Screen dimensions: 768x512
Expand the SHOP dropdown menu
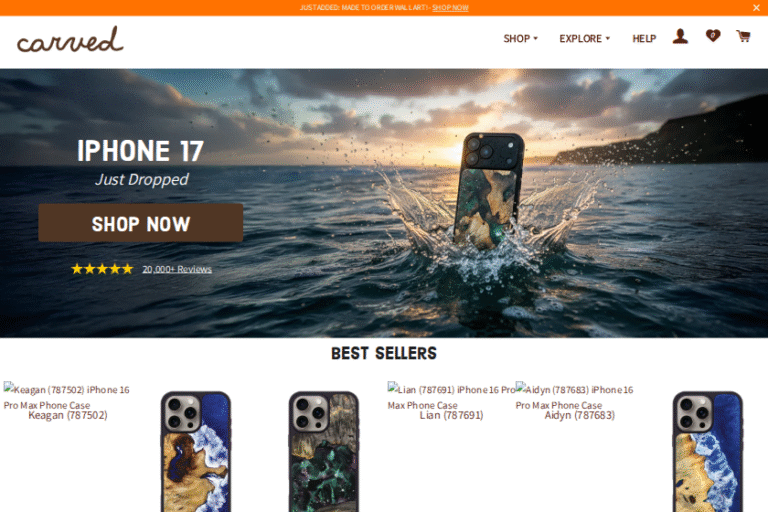[520, 38]
